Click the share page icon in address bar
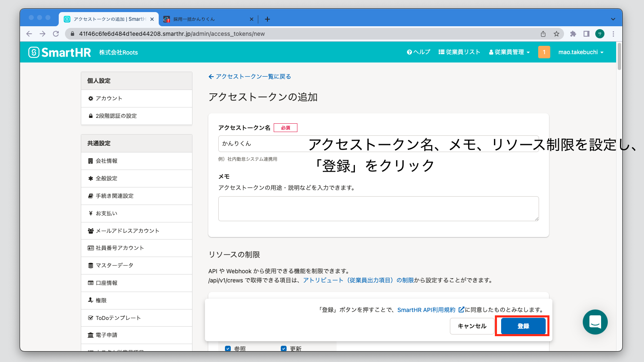Image resolution: width=644 pixels, height=362 pixels. [543, 34]
